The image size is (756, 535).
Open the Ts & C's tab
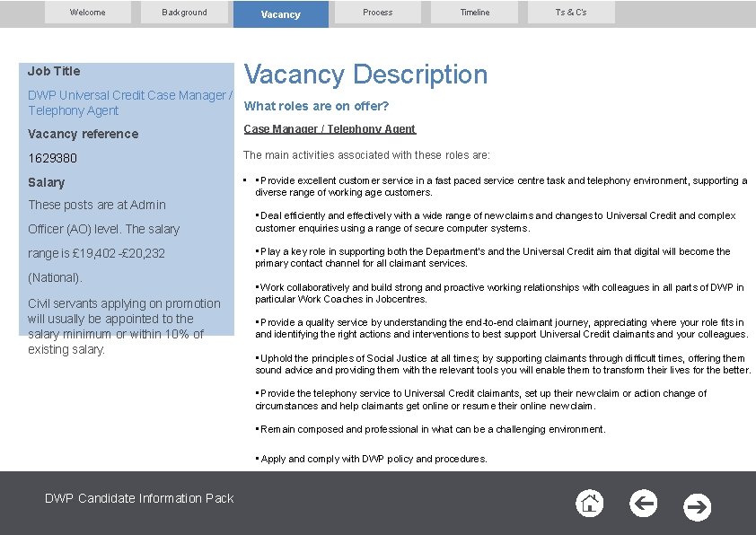pyautogui.click(x=571, y=13)
